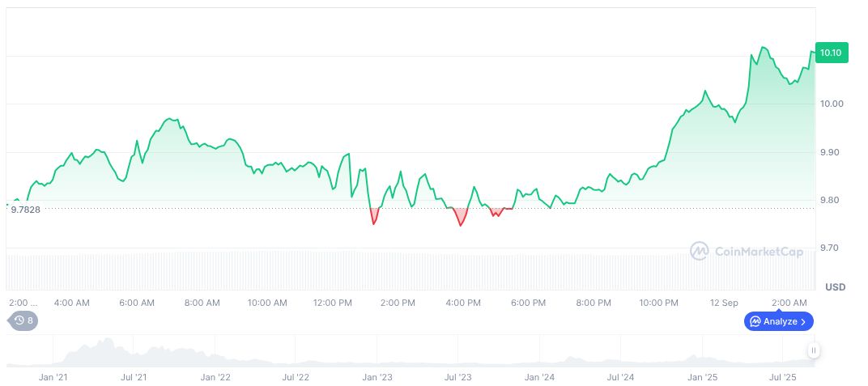This screenshot has width=868, height=386.
Task: Click the 8:00 AM time axis label
Action: point(202,303)
